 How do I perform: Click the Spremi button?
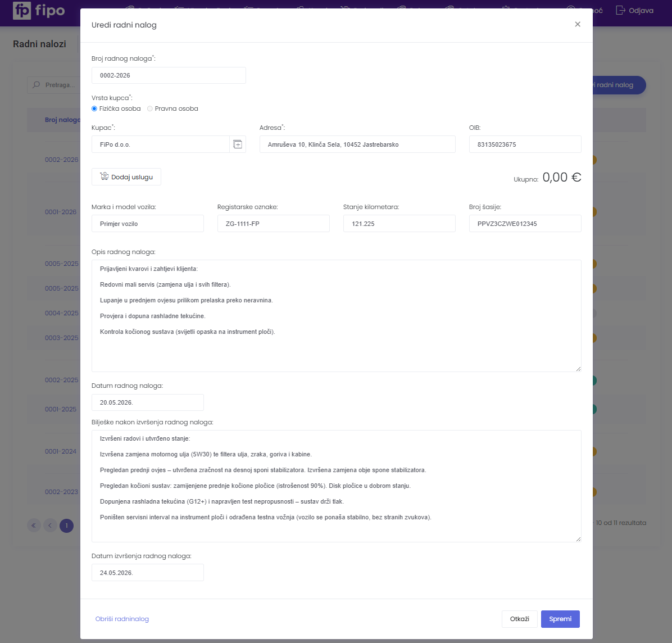click(560, 619)
